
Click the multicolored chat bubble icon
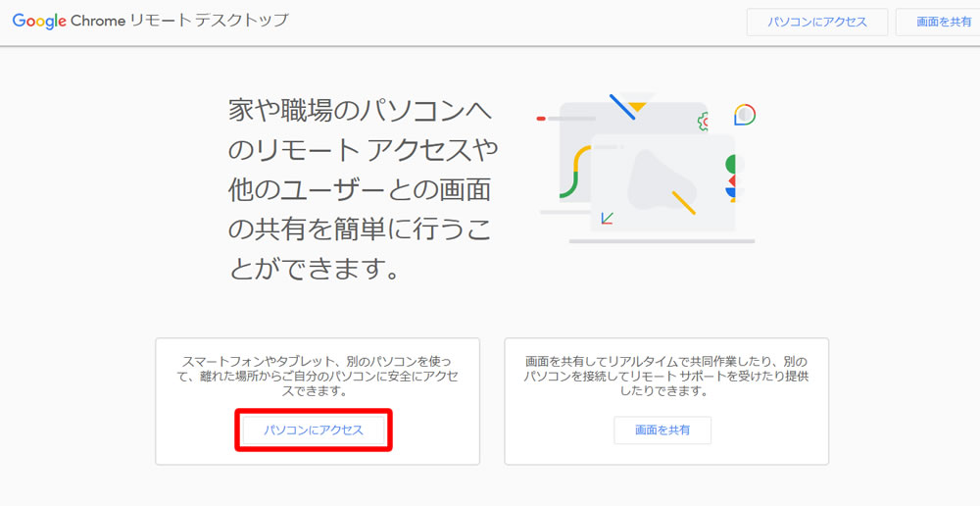click(745, 115)
